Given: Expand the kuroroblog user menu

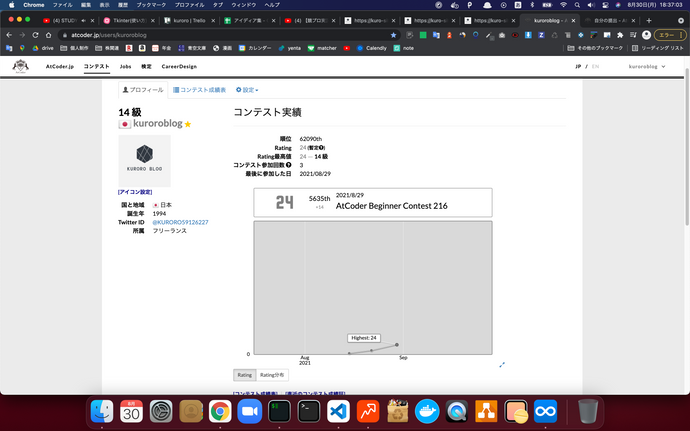Looking at the screenshot, I should point(646,66).
